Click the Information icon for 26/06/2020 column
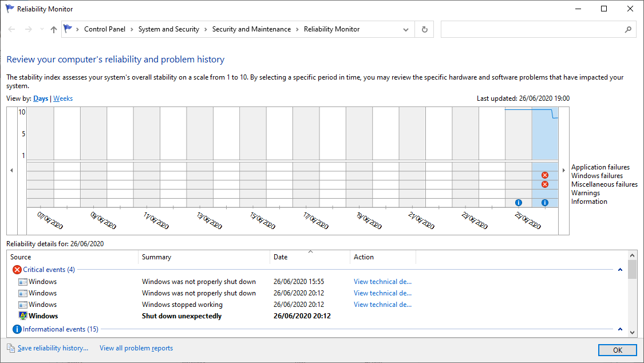Viewport: 644px width, 363px height. click(x=544, y=203)
